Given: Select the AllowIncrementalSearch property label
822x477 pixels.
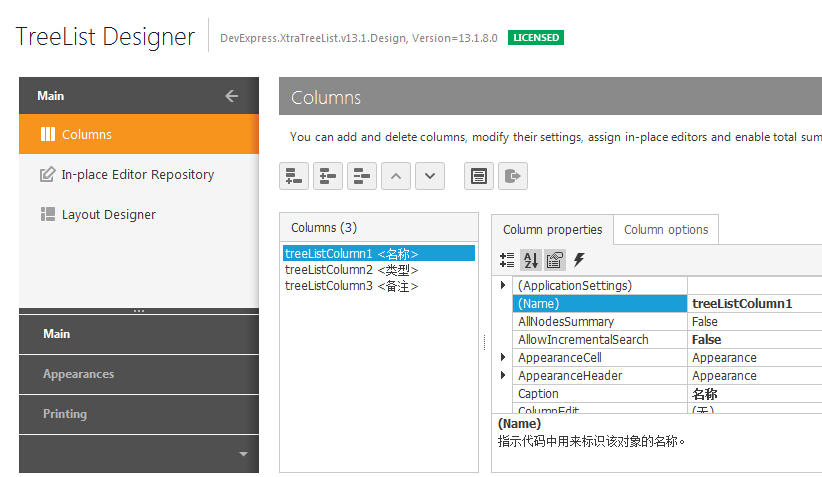Looking at the screenshot, I should [600, 339].
